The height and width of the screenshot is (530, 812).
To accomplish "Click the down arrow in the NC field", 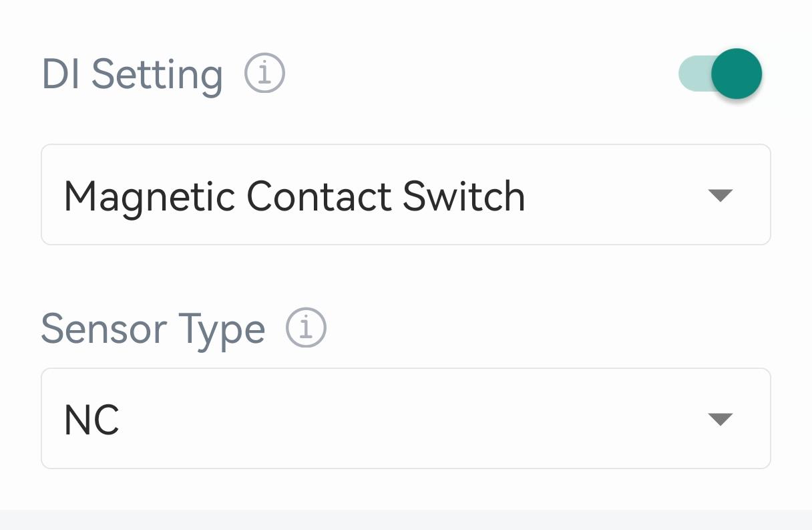I will coord(720,419).
